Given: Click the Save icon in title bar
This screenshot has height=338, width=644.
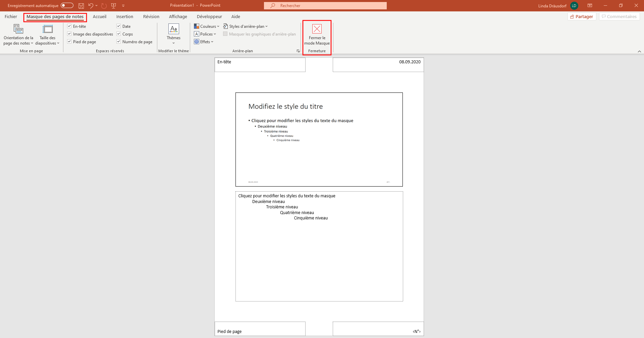Looking at the screenshot, I should tap(81, 6).
